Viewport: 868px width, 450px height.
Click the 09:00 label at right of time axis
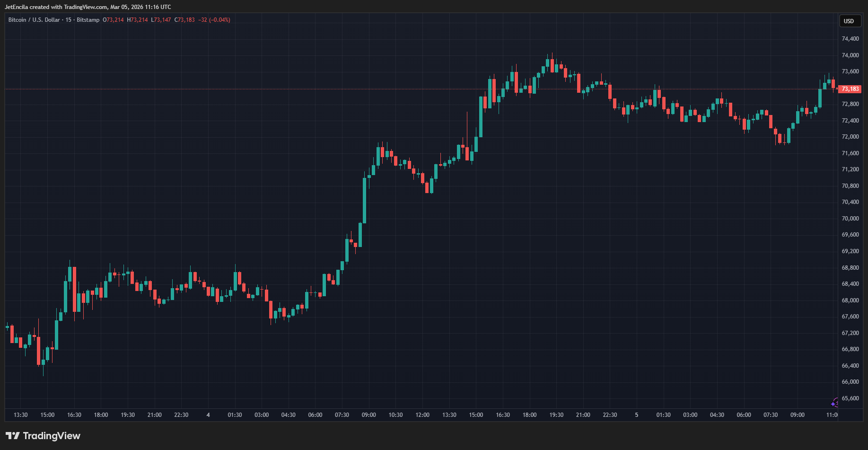(x=797, y=415)
